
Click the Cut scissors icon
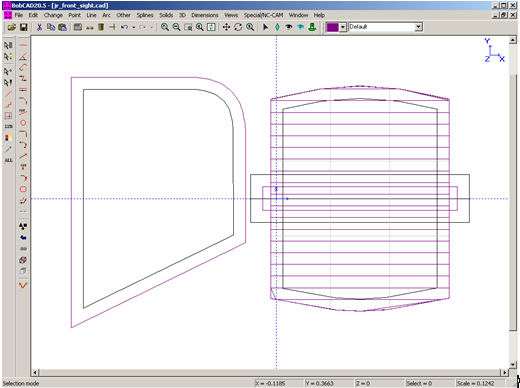39,27
